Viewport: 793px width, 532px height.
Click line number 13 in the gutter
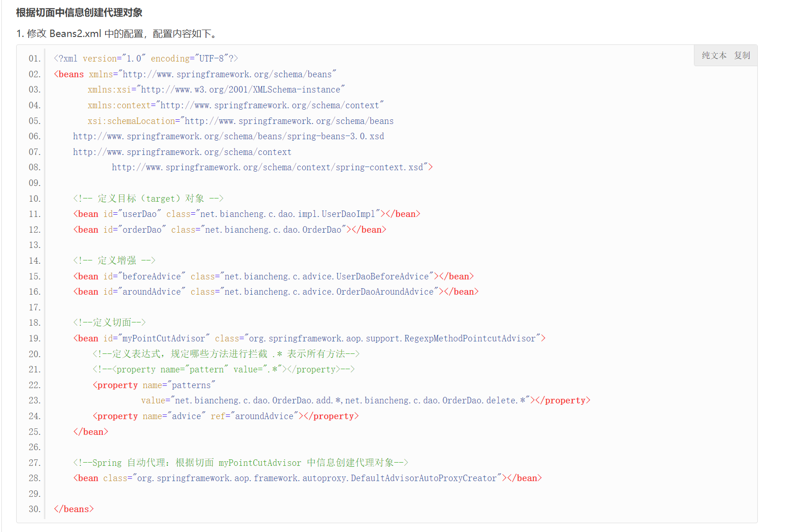click(34, 245)
